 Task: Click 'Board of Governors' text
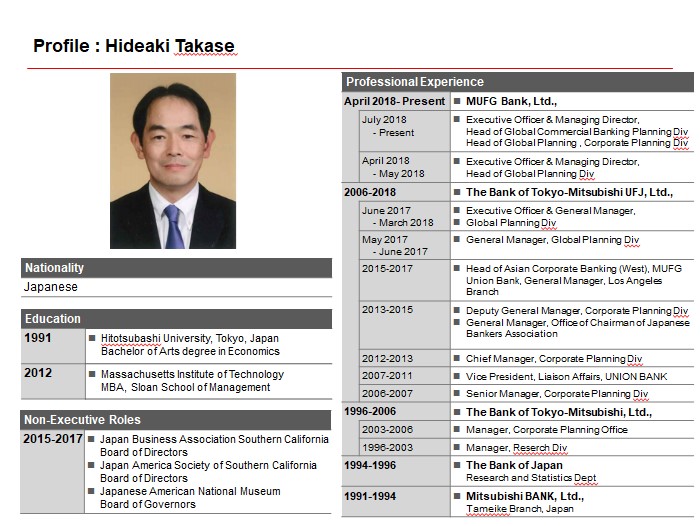coord(148,504)
